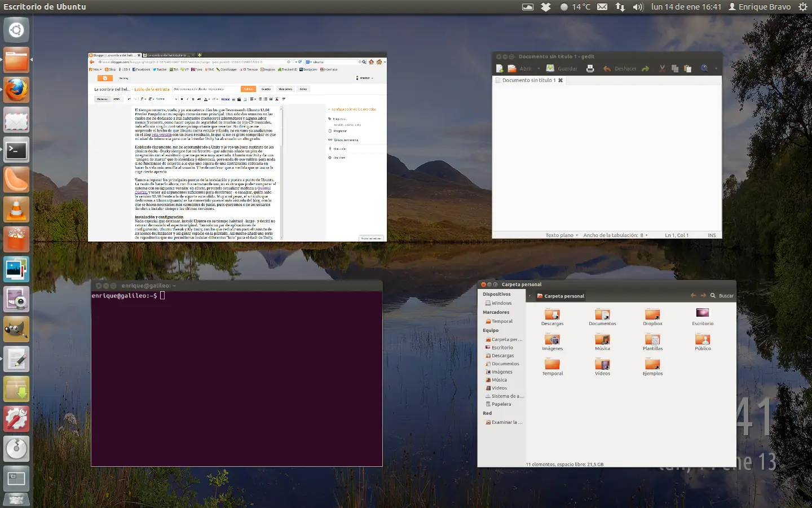812x508 pixels.
Task: Toggle bold formatting in the Blogger editor
Action: [183, 99]
